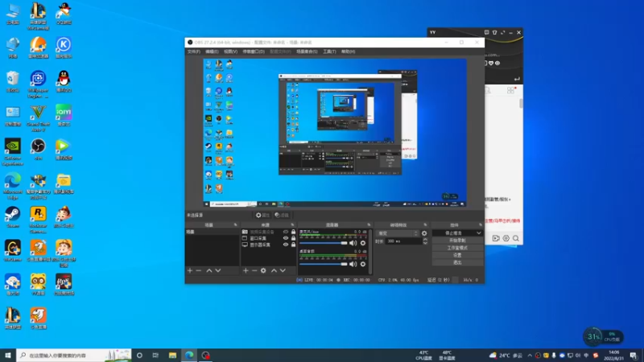
Task: Click the Start Recording button
Action: pyautogui.click(x=457, y=241)
